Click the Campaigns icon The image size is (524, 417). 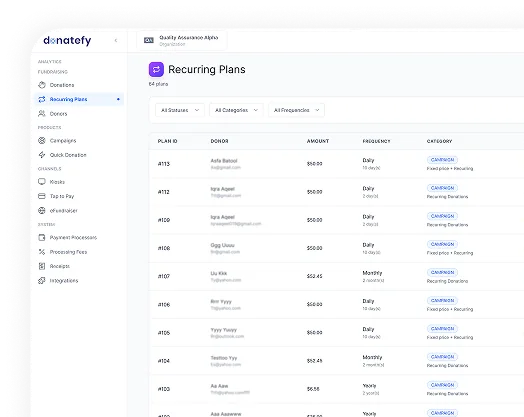tap(42, 141)
